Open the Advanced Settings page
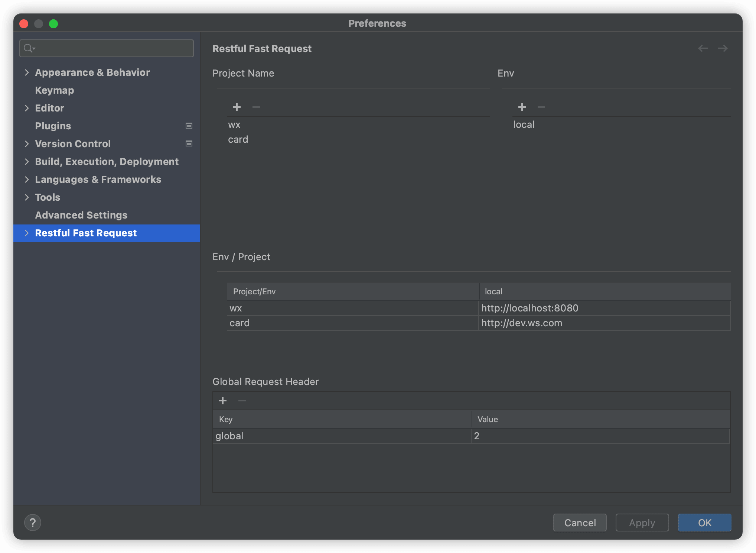Screen dimensions: 756x553 pos(81,215)
